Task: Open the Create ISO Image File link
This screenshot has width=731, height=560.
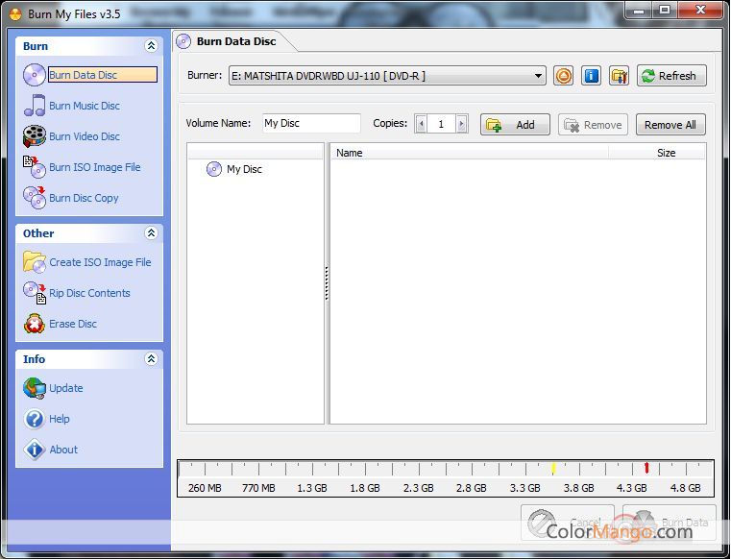Action: pos(100,262)
